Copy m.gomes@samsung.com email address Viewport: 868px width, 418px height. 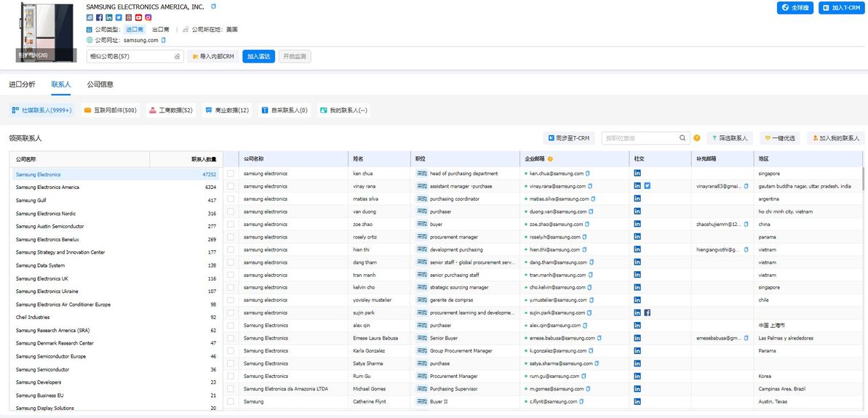pyautogui.click(x=589, y=389)
